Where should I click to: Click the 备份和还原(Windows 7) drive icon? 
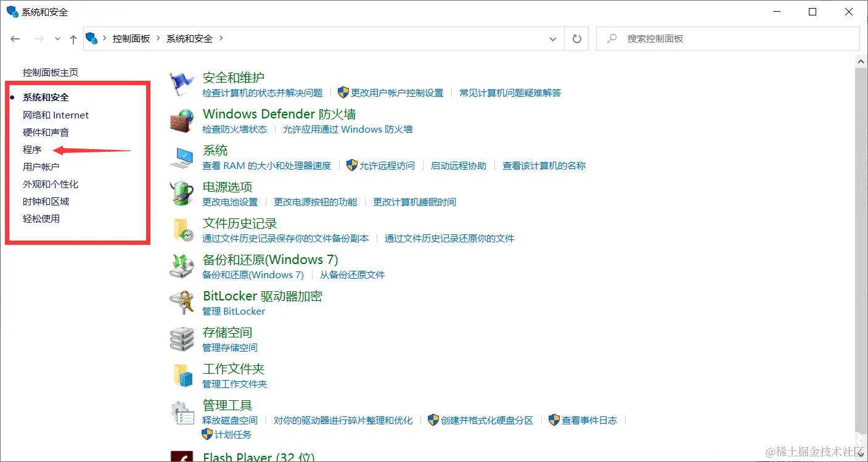point(181,266)
